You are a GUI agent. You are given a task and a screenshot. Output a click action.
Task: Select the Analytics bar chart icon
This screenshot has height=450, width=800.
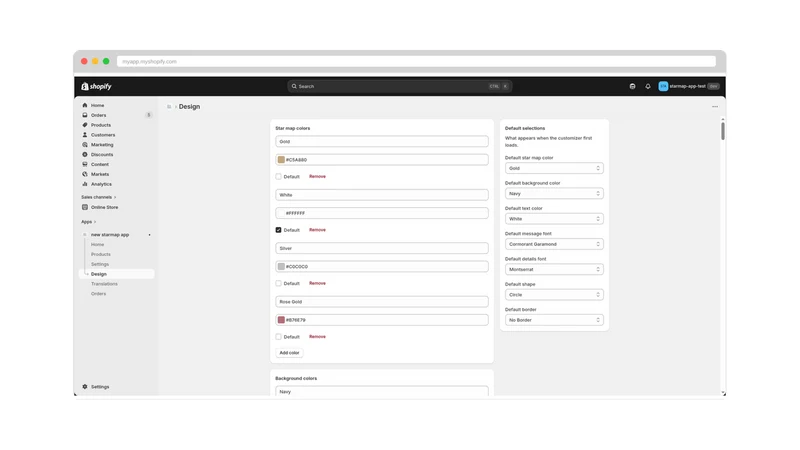pyautogui.click(x=85, y=184)
